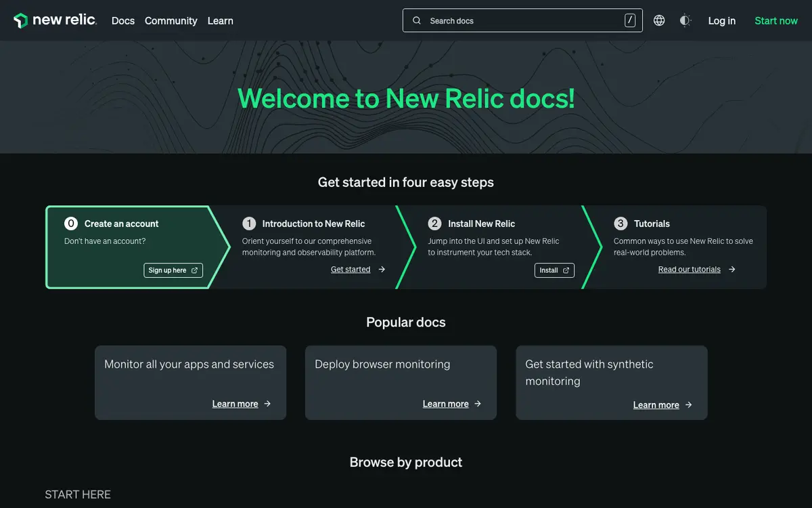Click the step 2 number badge
The height and width of the screenshot is (508, 812).
tap(435, 224)
